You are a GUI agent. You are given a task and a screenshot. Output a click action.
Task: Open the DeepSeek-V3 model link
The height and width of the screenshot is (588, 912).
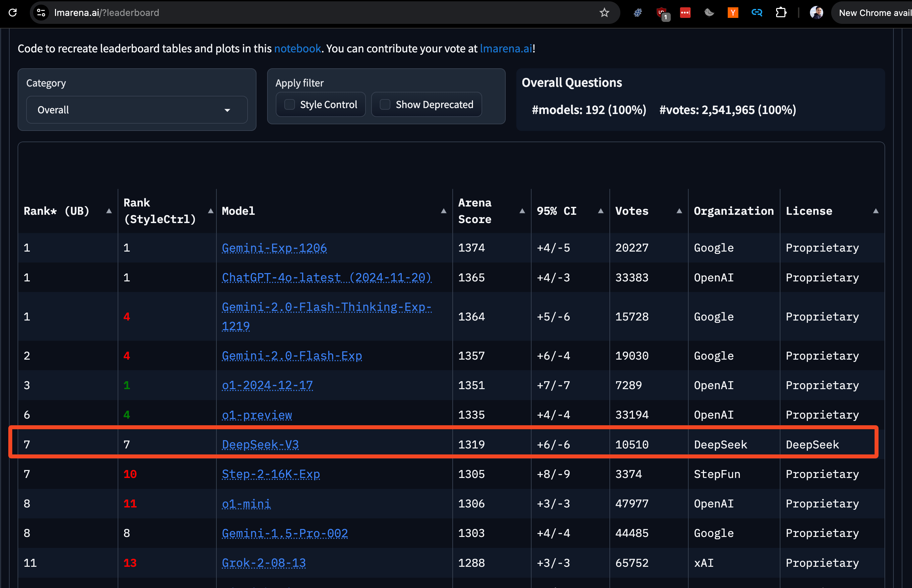(x=260, y=444)
